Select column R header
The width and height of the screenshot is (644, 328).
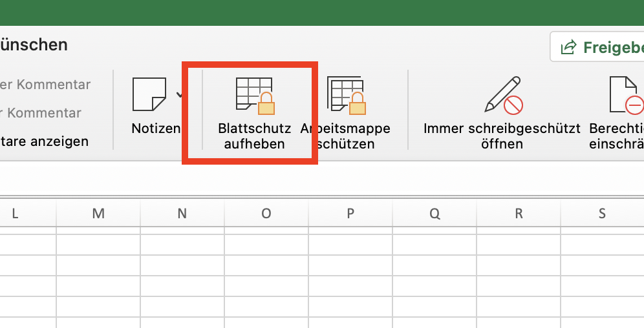[x=519, y=213]
